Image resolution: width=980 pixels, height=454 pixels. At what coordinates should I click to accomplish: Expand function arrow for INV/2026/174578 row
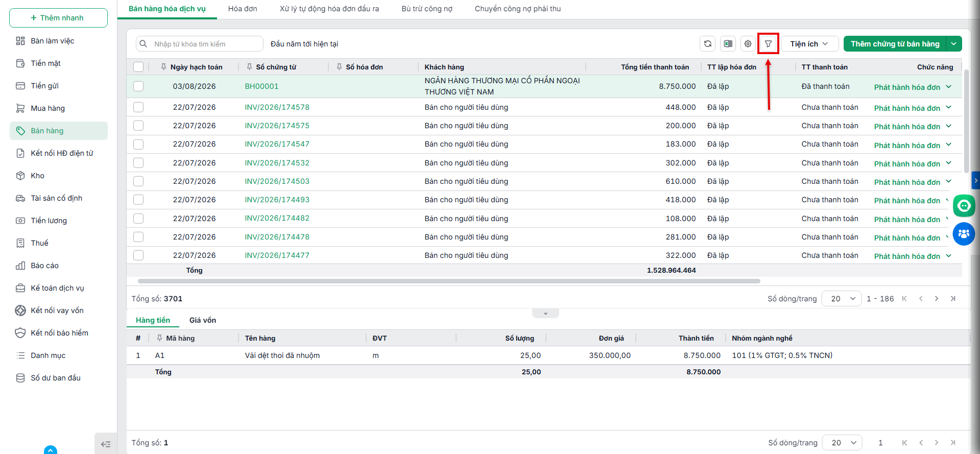click(x=948, y=107)
